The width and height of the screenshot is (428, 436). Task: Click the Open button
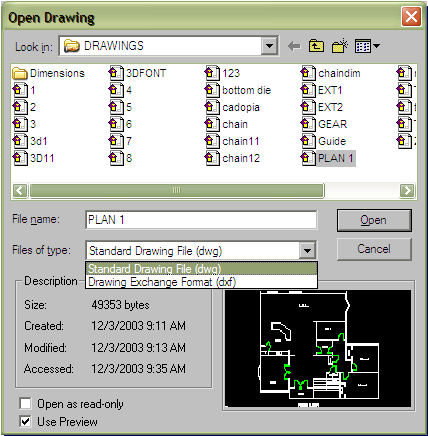pos(374,220)
